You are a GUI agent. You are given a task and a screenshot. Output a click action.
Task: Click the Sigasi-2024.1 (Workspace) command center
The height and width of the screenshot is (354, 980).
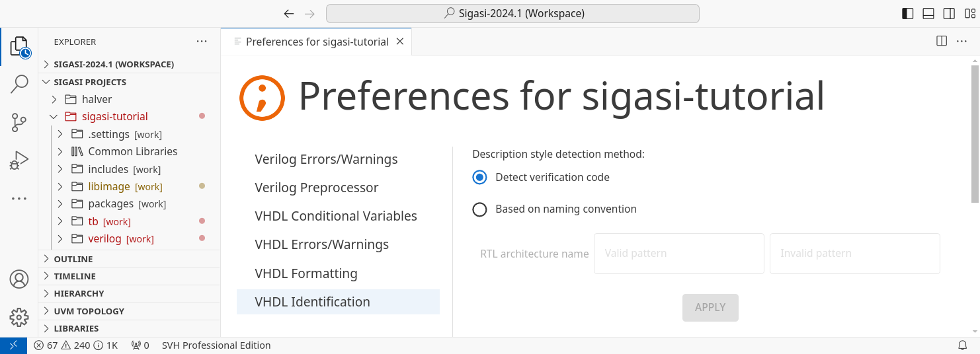pyautogui.click(x=512, y=13)
